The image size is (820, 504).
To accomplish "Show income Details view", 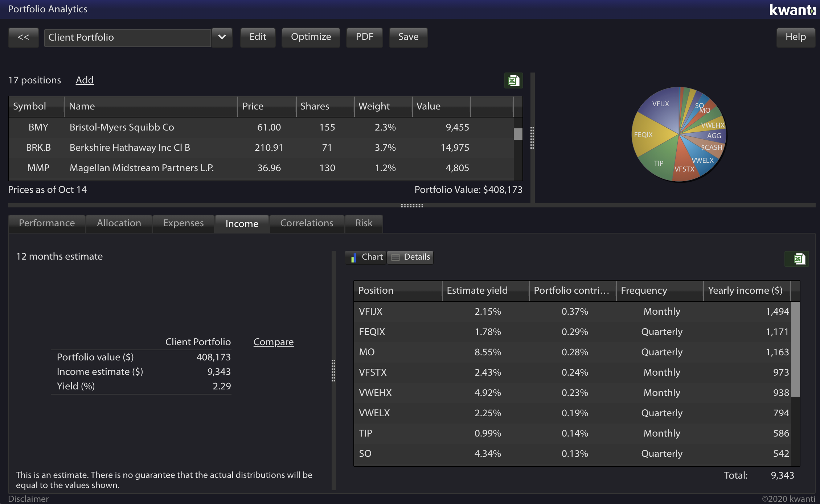I will [x=410, y=257].
